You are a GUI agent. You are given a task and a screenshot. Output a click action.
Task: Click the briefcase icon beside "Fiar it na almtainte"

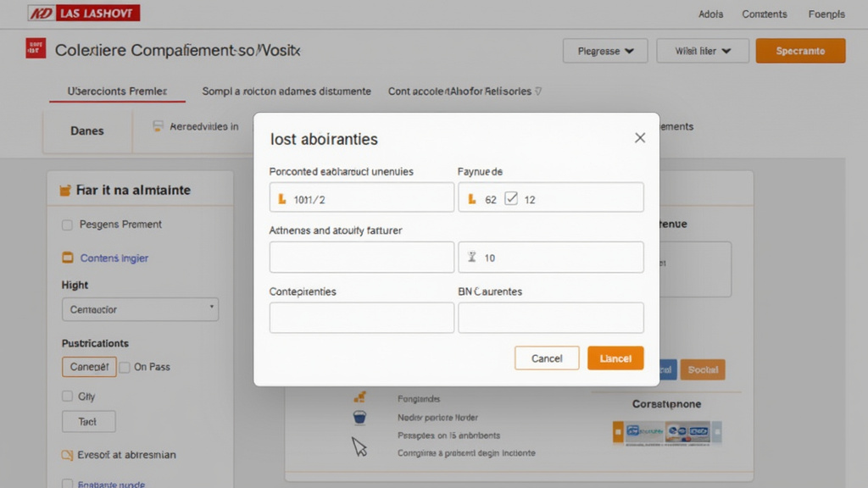(64, 191)
